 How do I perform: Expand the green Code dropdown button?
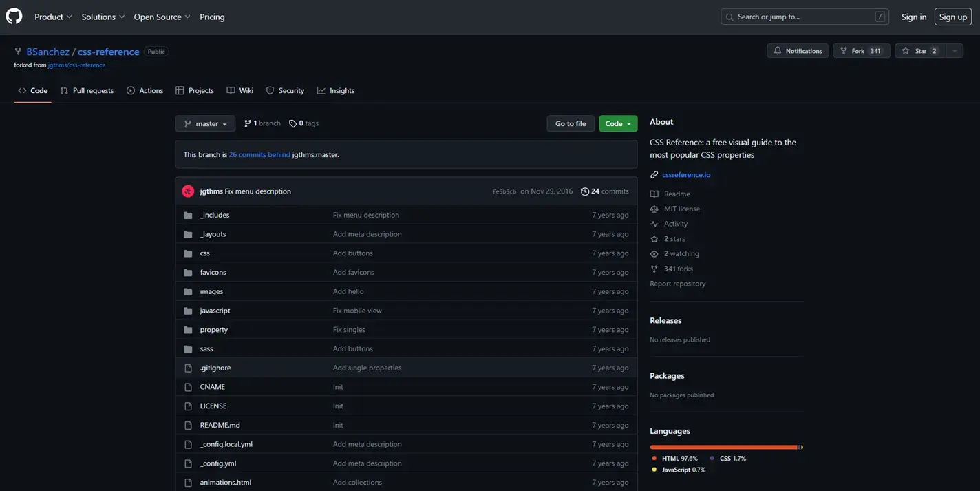[x=618, y=123]
